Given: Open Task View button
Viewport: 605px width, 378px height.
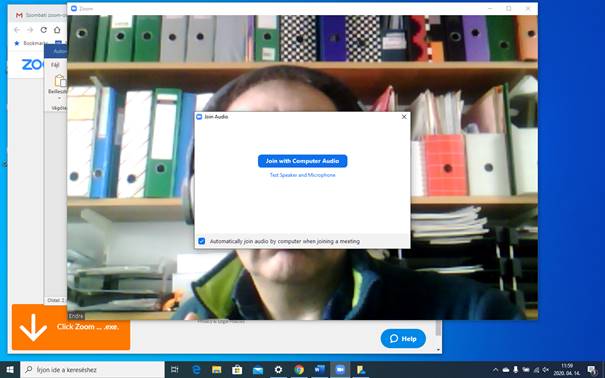Looking at the screenshot, I should [x=175, y=370].
